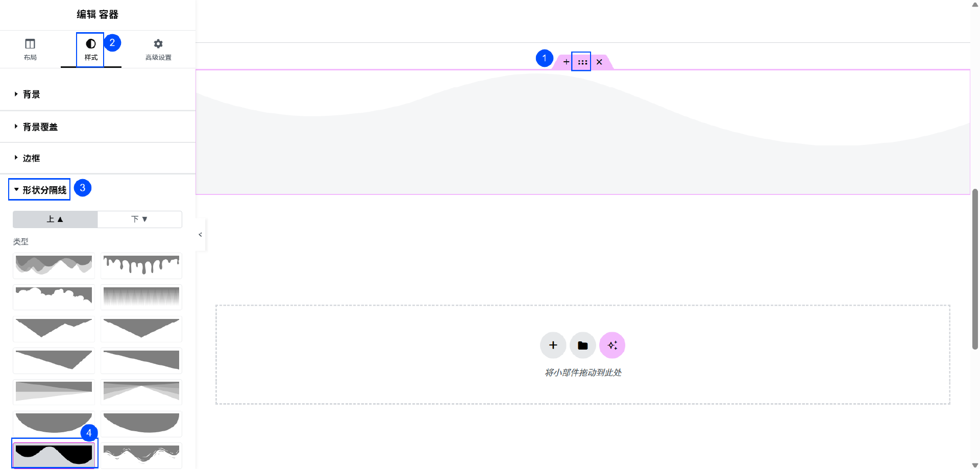Click the container drag handle icon
Screen dimensions: 980x470
point(582,62)
